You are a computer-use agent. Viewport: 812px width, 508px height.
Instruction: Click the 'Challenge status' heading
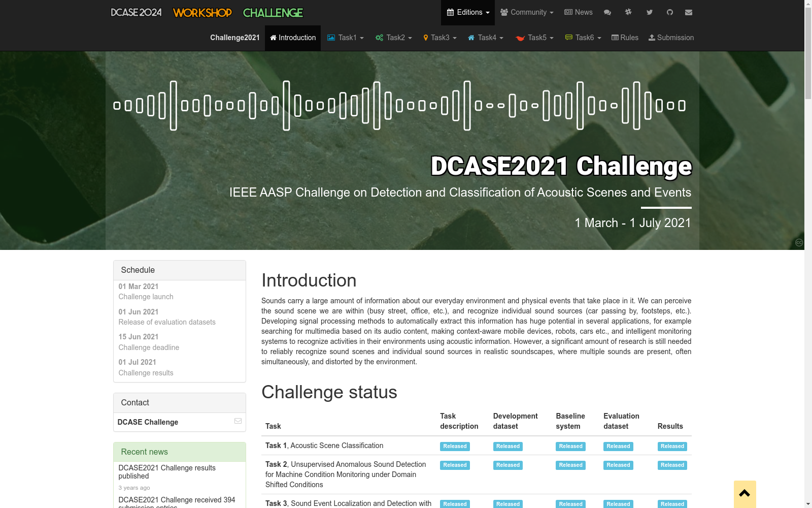tap(329, 392)
